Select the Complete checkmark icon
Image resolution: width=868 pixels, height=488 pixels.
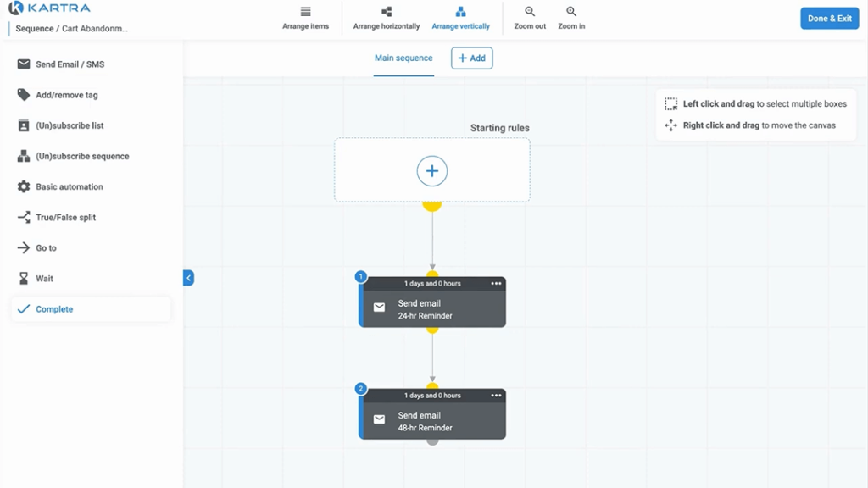pos(23,309)
